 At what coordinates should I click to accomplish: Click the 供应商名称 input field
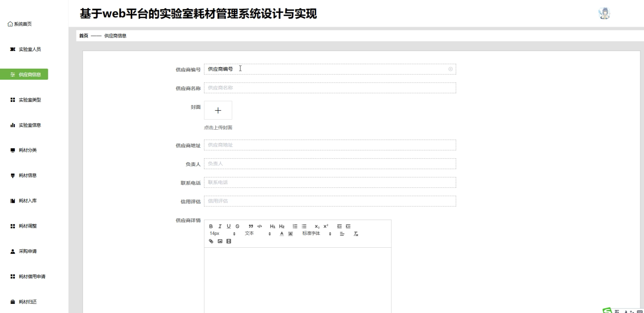pos(330,88)
